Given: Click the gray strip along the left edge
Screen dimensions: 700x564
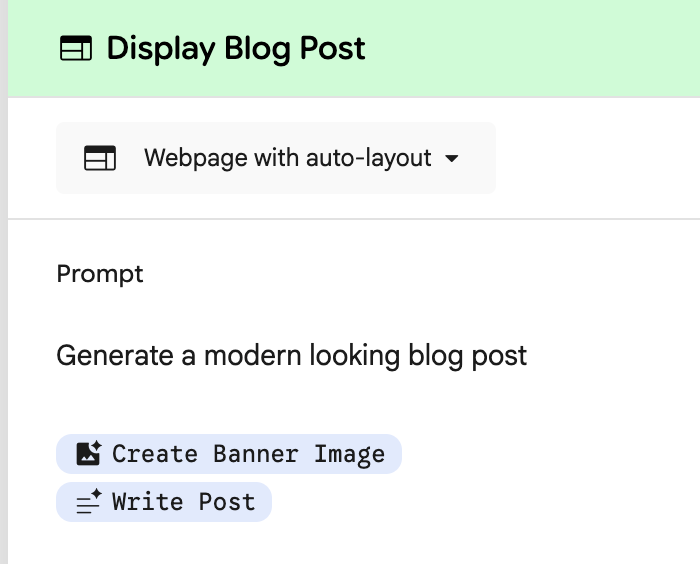Looking at the screenshot, I should tap(3, 300).
